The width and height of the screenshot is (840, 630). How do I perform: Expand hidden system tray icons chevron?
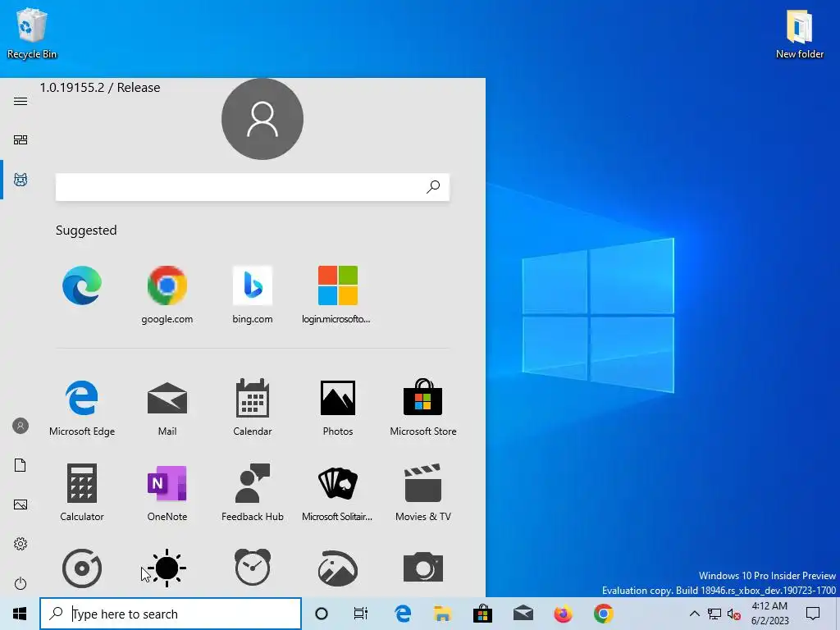click(694, 614)
